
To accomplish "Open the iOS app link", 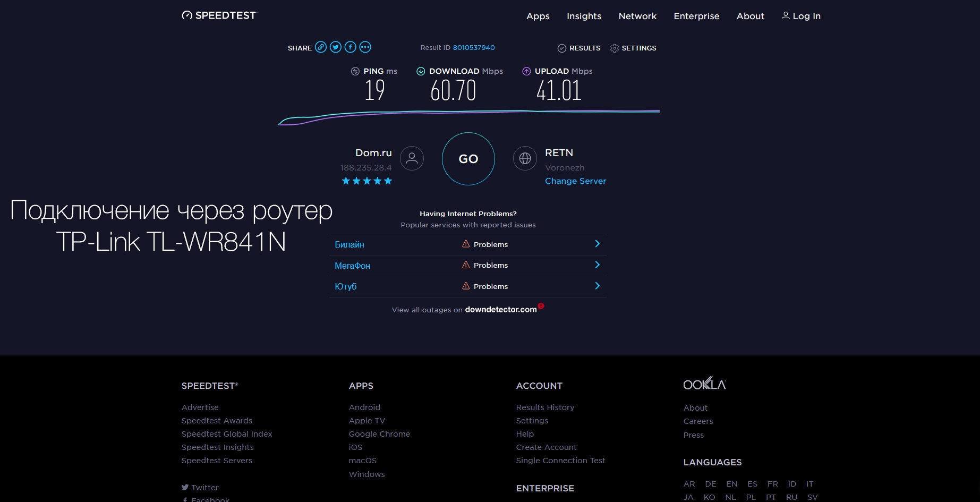I will [355, 447].
